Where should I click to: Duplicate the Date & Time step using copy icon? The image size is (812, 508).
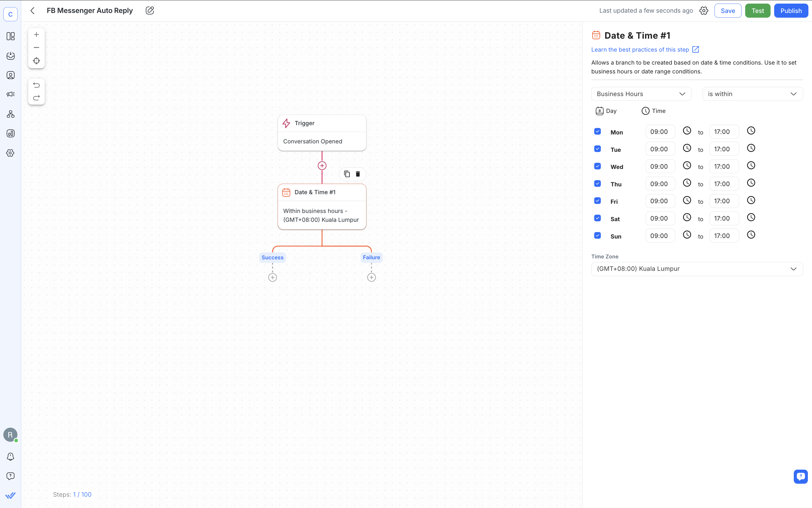point(347,174)
